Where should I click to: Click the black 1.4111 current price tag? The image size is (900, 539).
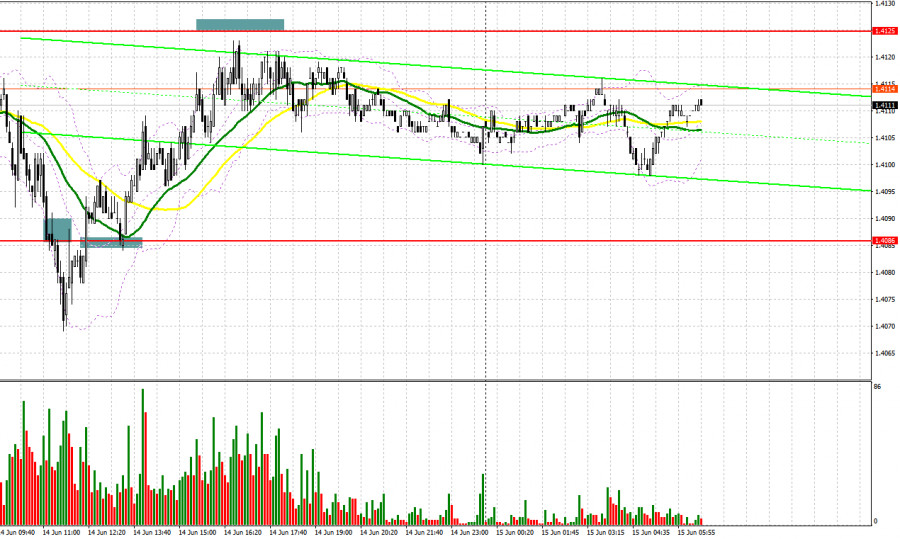click(885, 106)
